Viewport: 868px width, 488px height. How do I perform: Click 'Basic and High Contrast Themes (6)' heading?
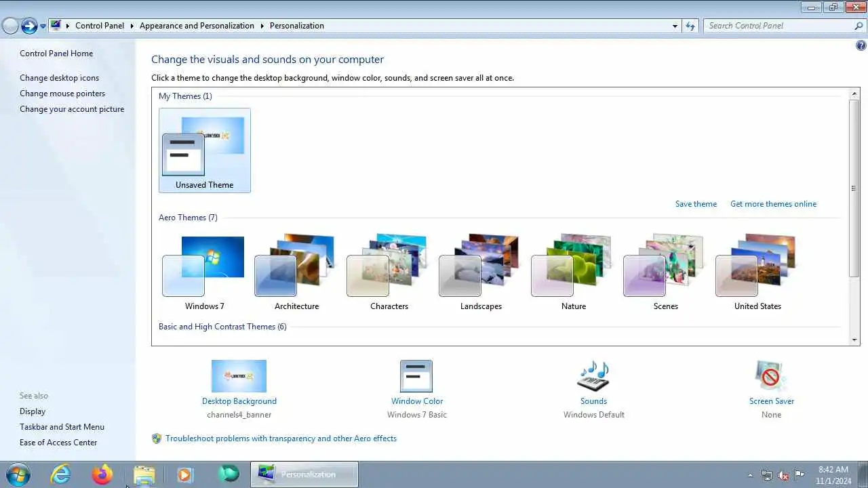pos(222,327)
